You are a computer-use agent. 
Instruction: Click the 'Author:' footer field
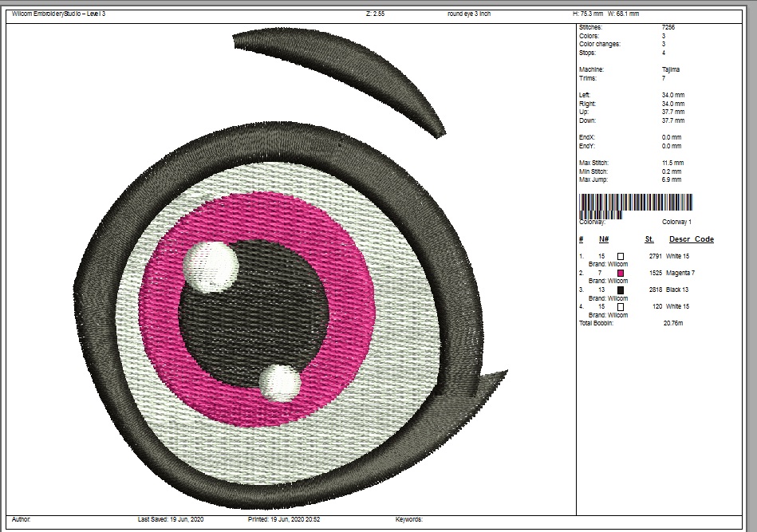22,519
